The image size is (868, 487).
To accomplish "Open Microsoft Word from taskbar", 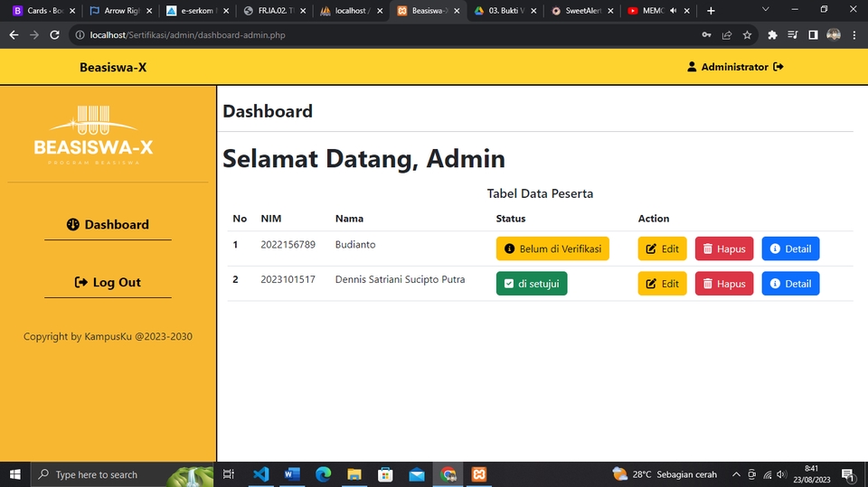I will tap(292, 474).
